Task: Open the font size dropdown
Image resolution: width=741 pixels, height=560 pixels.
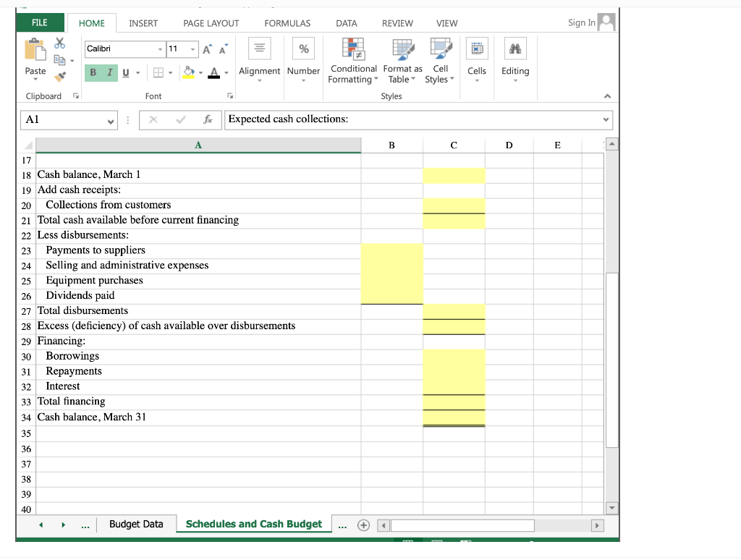Action: click(192, 48)
